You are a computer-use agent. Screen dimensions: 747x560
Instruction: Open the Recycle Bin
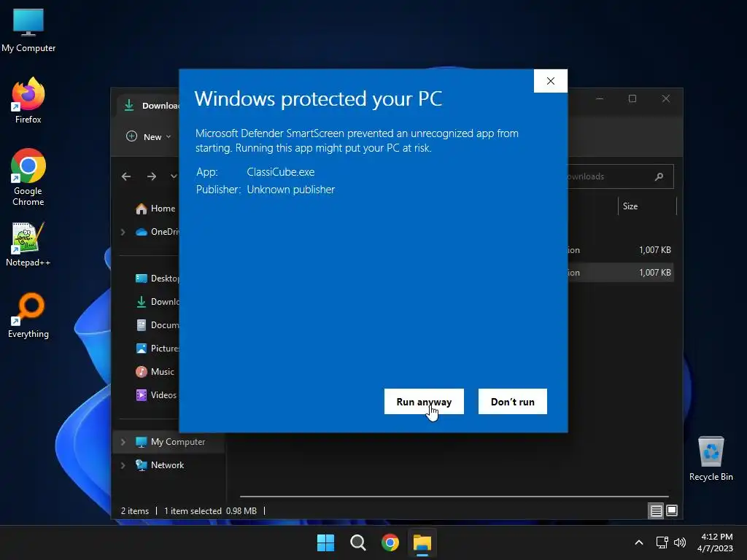coord(711,458)
